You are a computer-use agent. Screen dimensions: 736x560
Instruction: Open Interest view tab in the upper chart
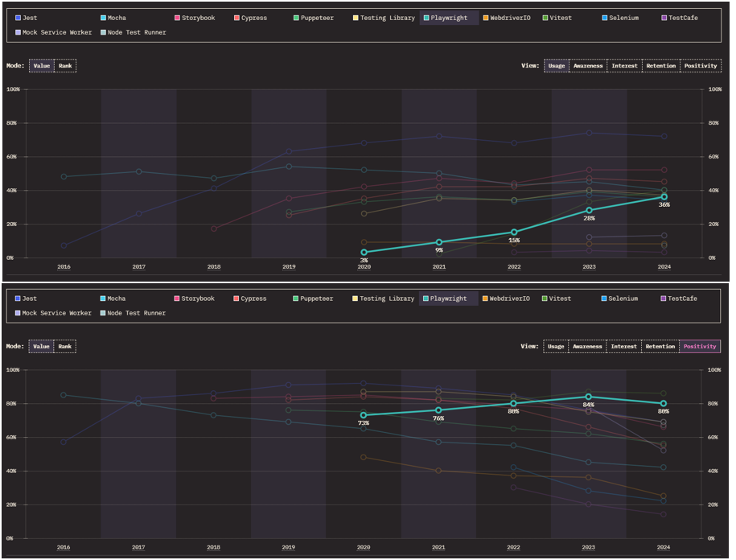(x=625, y=66)
